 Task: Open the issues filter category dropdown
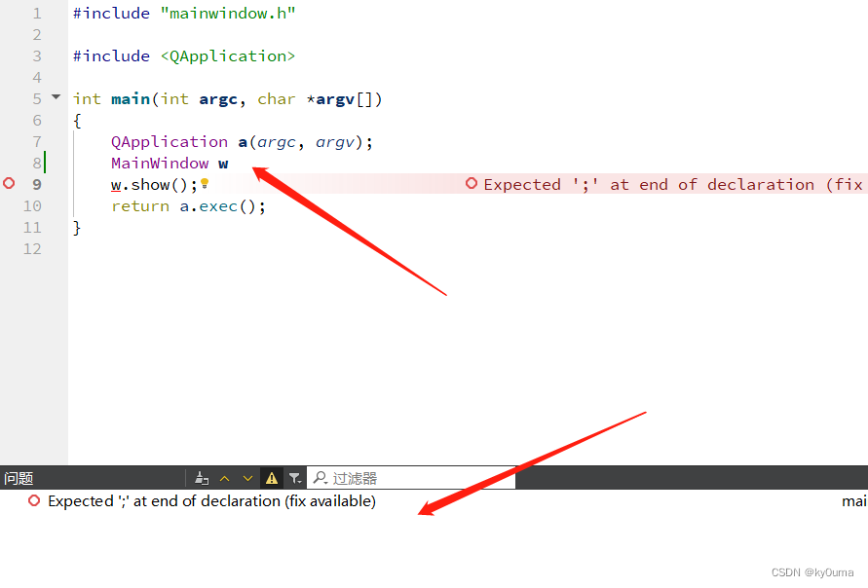(294, 478)
